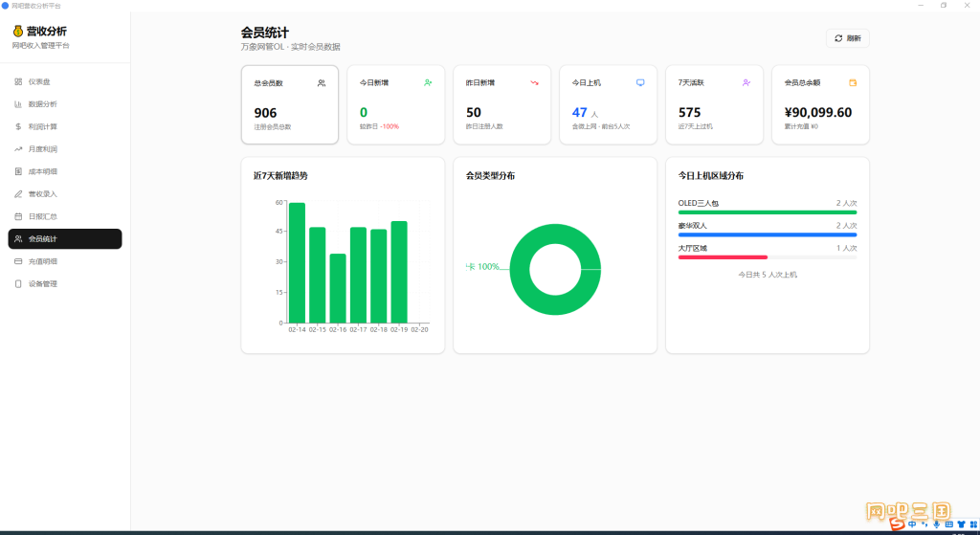Click the money bag 营收分析 logo
Screen dimensions: 980x535
[17, 32]
